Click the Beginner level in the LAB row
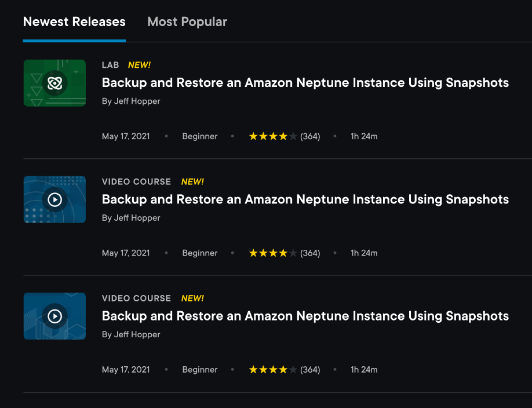 pyautogui.click(x=200, y=136)
